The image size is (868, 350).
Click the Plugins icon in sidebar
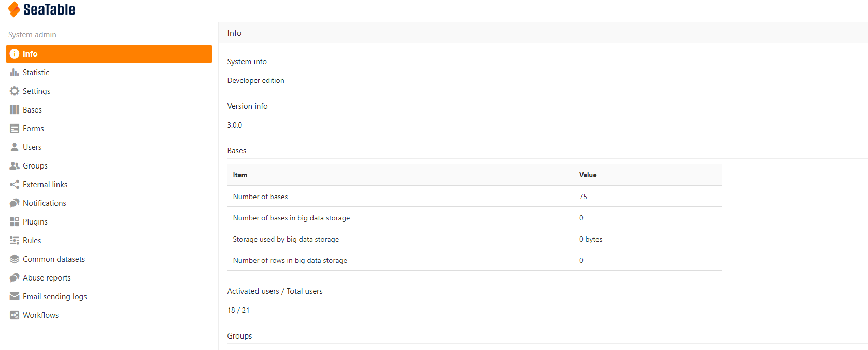[x=15, y=222]
